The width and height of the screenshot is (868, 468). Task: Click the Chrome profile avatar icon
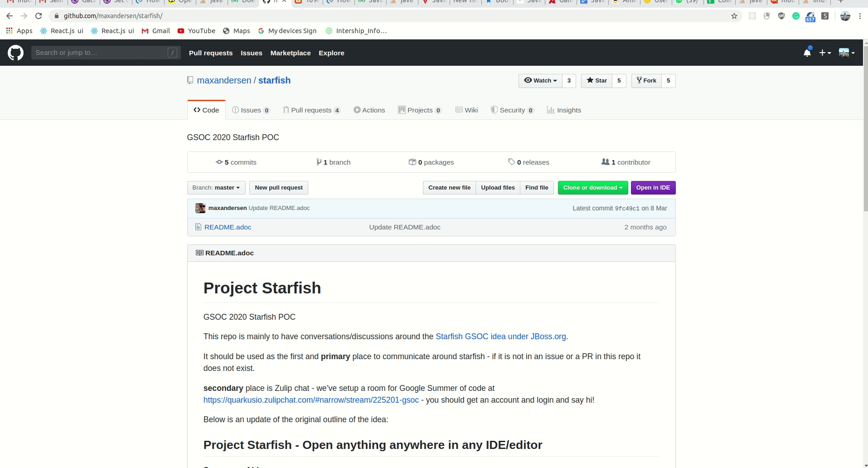845,16
